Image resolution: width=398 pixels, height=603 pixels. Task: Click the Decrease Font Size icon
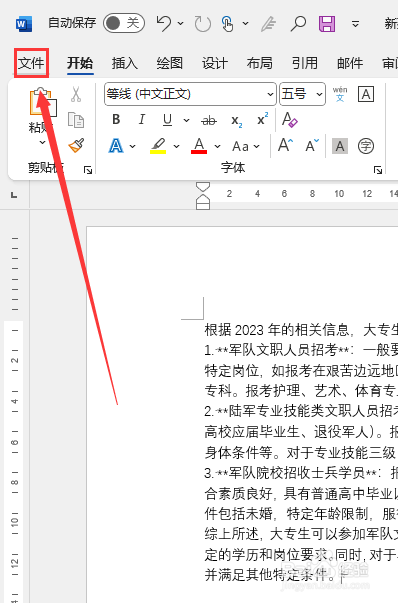pyautogui.click(x=311, y=146)
